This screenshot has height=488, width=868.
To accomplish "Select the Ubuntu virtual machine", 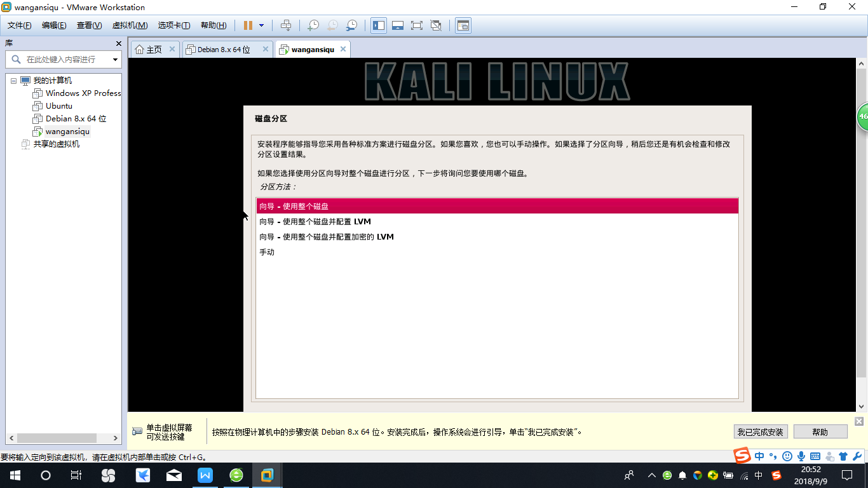I will (x=59, y=106).
